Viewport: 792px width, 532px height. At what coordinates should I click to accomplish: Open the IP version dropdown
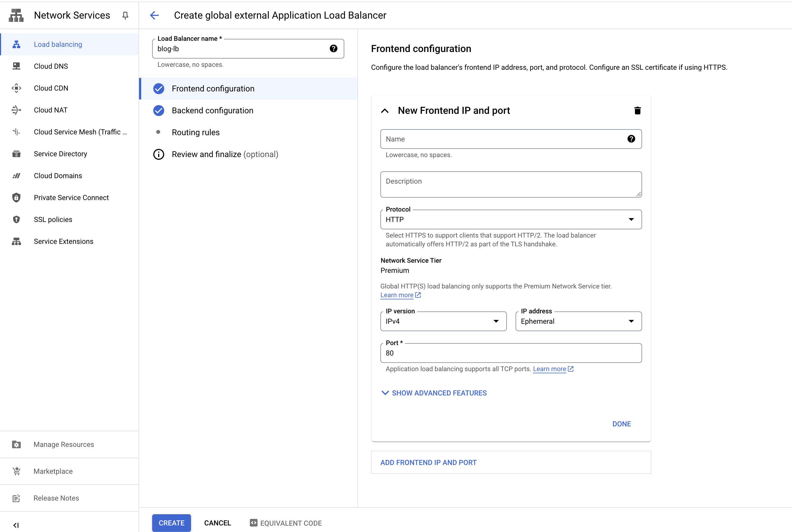click(x=444, y=321)
